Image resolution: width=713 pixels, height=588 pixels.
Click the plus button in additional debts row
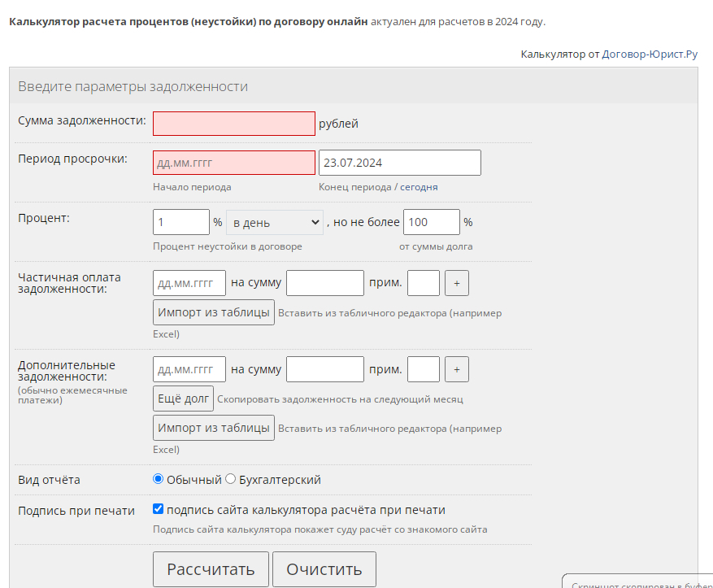456,369
